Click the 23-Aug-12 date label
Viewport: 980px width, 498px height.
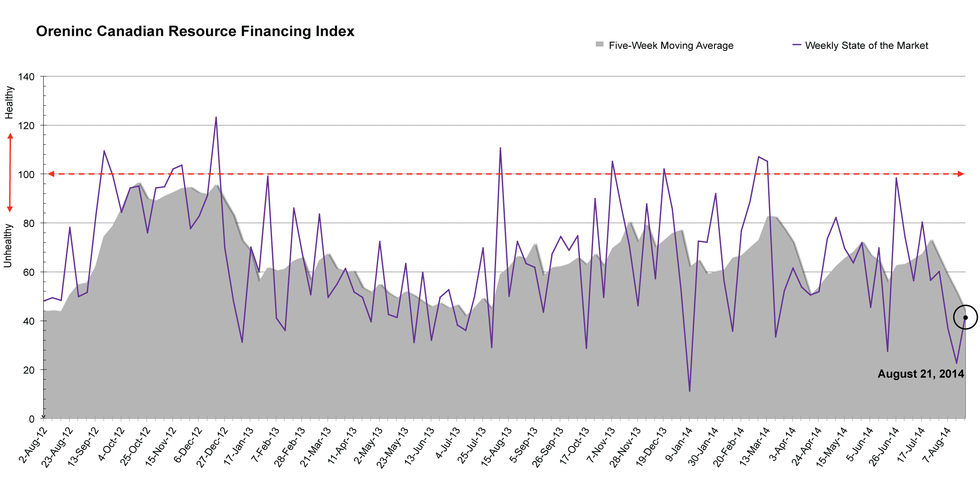57,447
